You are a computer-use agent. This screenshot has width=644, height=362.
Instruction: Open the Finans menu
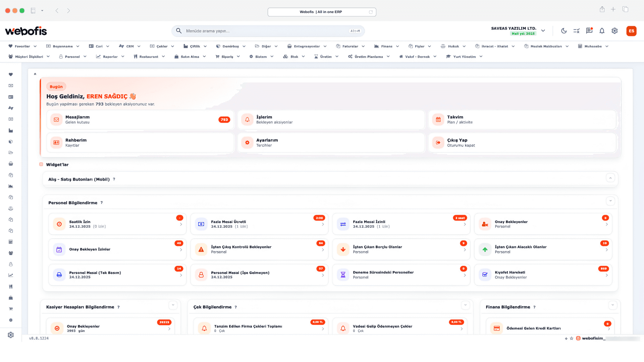pyautogui.click(x=386, y=46)
